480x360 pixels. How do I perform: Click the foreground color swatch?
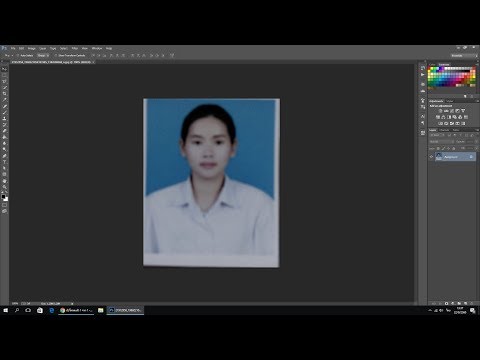(x=3, y=197)
